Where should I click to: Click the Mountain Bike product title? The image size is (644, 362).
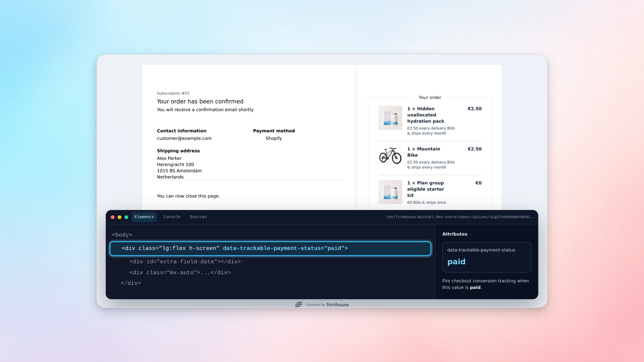[x=424, y=152]
